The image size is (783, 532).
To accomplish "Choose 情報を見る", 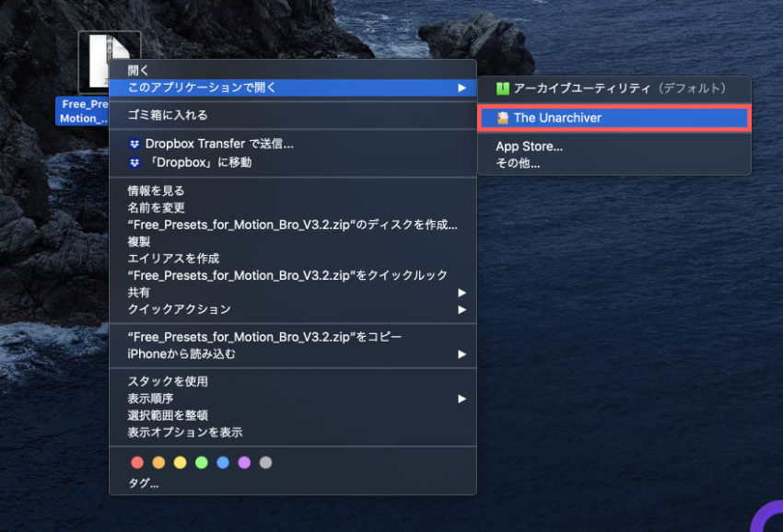I will point(293,191).
